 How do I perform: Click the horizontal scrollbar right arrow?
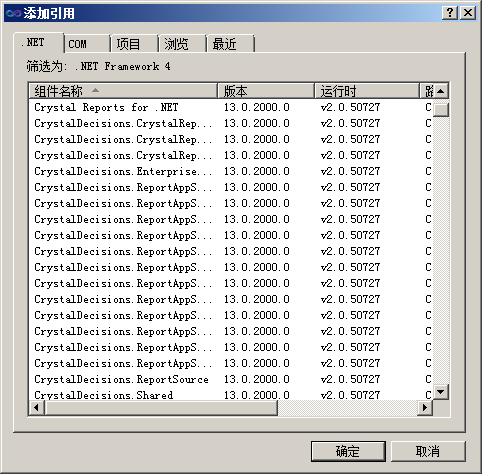tap(425, 407)
